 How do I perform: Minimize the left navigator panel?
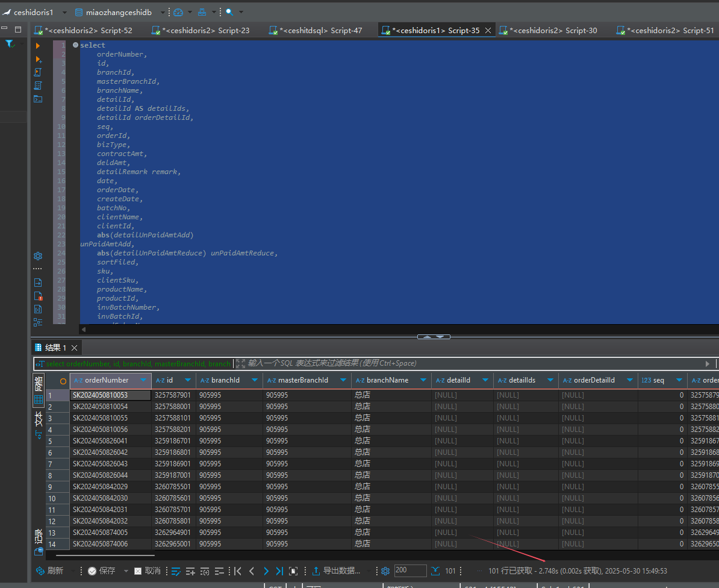5,28
